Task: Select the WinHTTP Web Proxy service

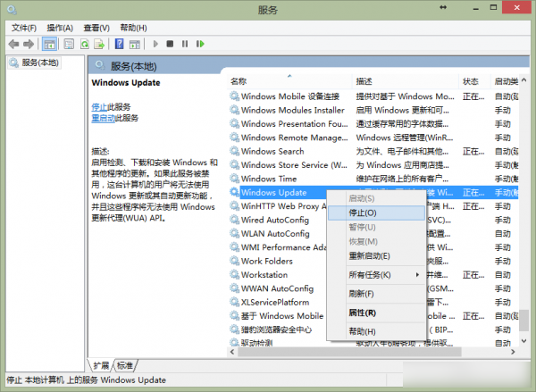Action: pyautogui.click(x=278, y=206)
